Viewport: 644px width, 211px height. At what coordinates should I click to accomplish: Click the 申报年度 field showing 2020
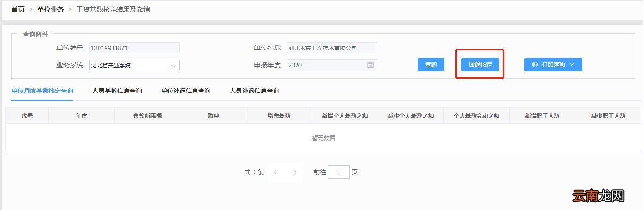pyautogui.click(x=332, y=65)
